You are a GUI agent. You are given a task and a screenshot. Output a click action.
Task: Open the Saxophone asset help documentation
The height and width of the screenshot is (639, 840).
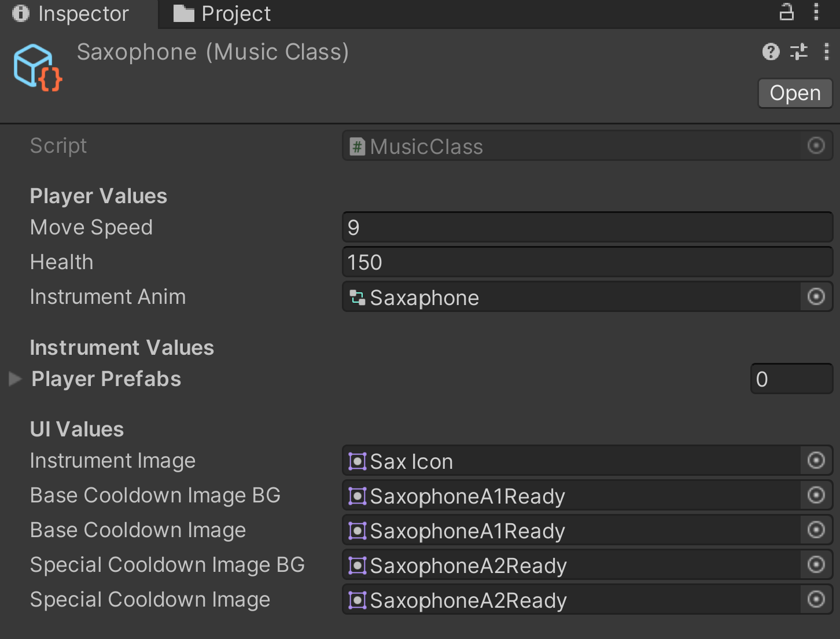pyautogui.click(x=771, y=52)
